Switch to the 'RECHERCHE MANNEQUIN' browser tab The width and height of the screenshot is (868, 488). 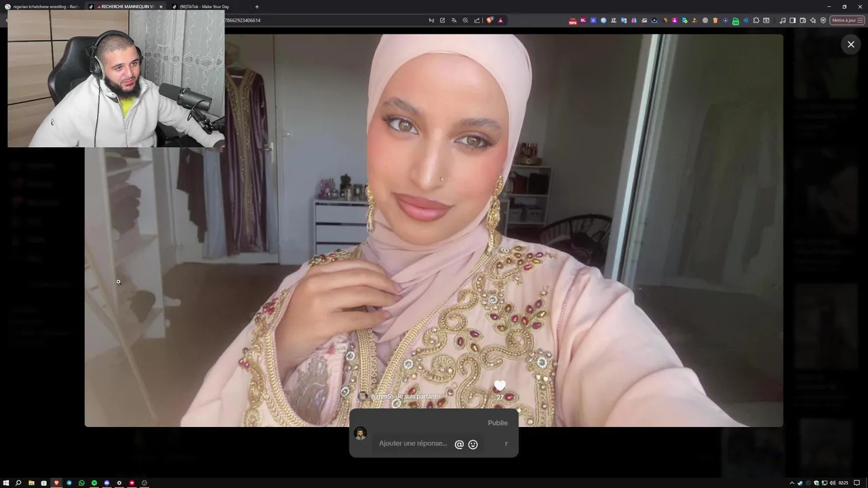pos(126,7)
